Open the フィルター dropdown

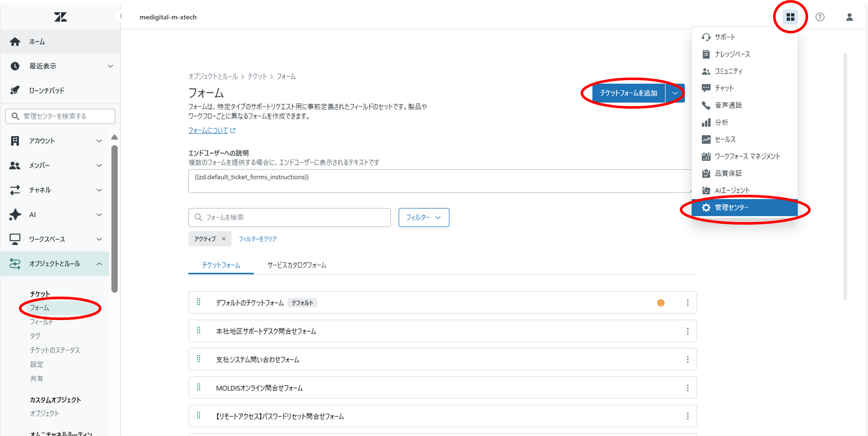pos(424,217)
